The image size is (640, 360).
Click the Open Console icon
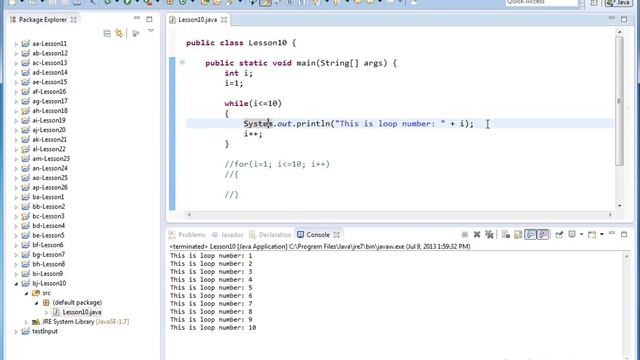tap(592, 234)
